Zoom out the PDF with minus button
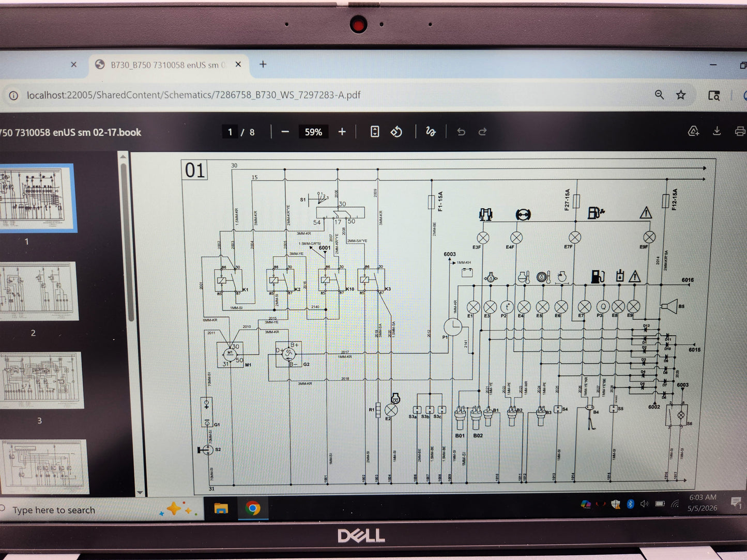This screenshot has height=560, width=747. 285,132
